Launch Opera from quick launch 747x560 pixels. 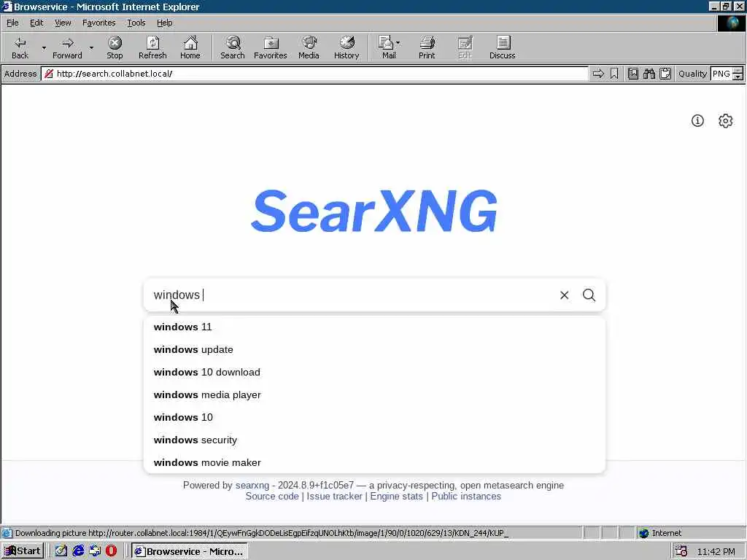[111, 551]
